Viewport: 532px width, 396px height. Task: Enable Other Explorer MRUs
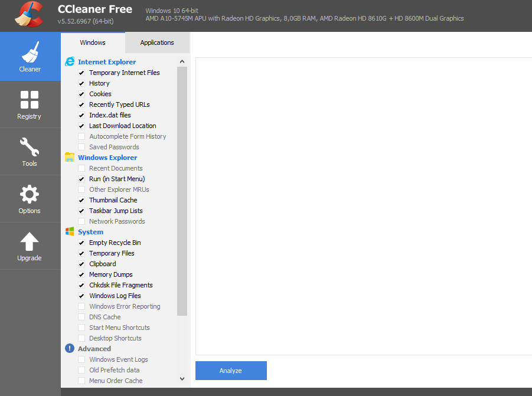pyautogui.click(x=81, y=189)
